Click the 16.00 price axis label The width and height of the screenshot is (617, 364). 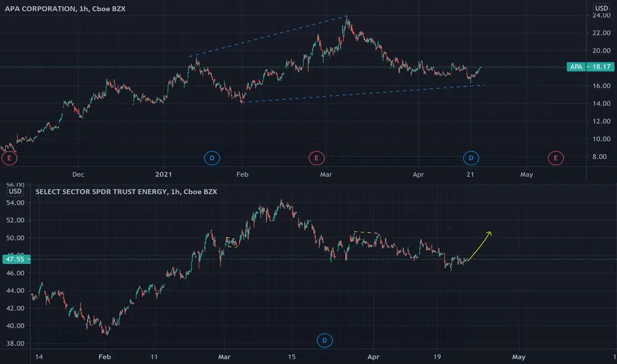pyautogui.click(x=601, y=86)
